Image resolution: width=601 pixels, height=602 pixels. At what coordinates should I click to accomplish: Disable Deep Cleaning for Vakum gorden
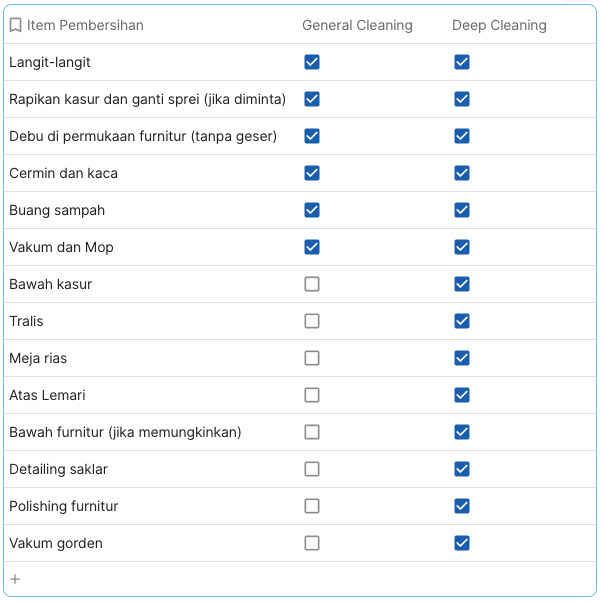click(x=462, y=543)
